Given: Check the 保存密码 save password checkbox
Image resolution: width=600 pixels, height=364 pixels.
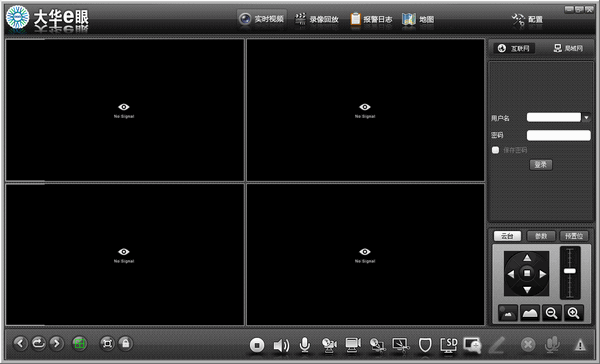Looking at the screenshot, I should coord(495,150).
